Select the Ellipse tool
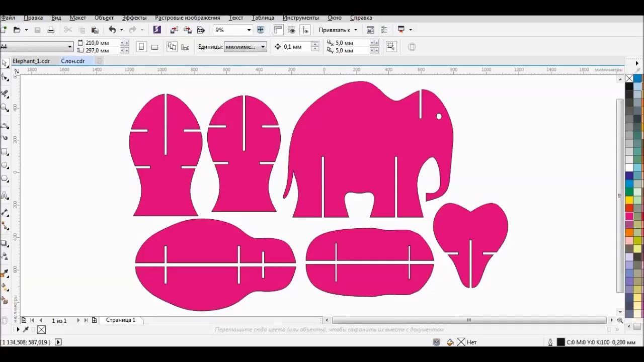The image size is (644, 362). (x=5, y=165)
